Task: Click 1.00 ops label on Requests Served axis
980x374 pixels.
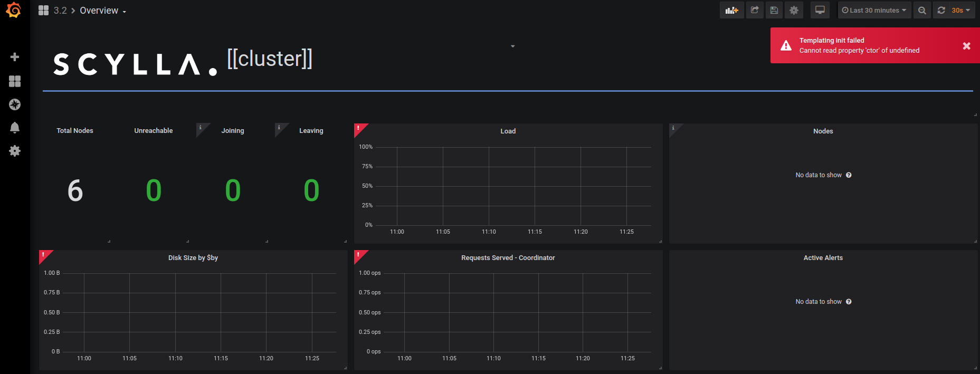Action: pyautogui.click(x=369, y=273)
